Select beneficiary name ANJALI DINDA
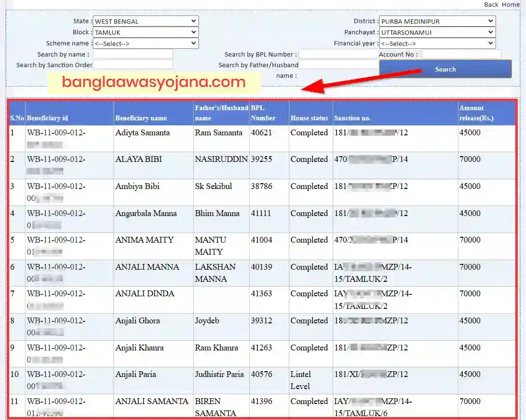Screen dimensions: 526x420 point(145,293)
